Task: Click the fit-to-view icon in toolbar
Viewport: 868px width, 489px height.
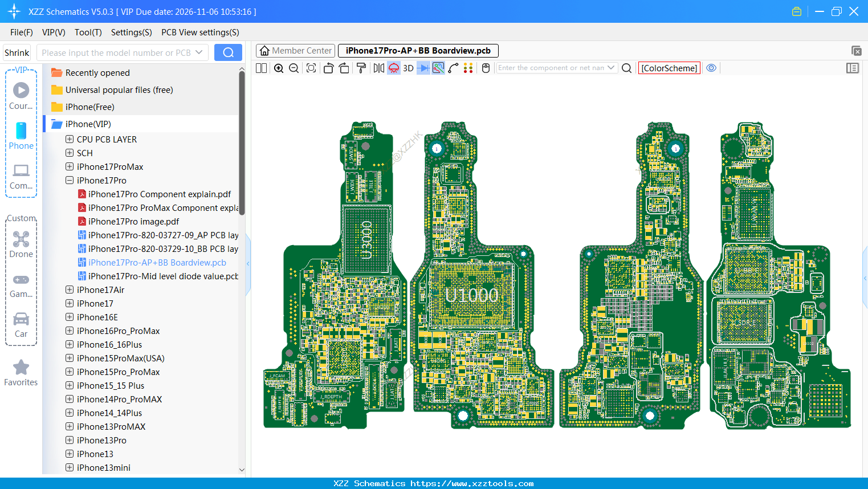Action: point(311,68)
